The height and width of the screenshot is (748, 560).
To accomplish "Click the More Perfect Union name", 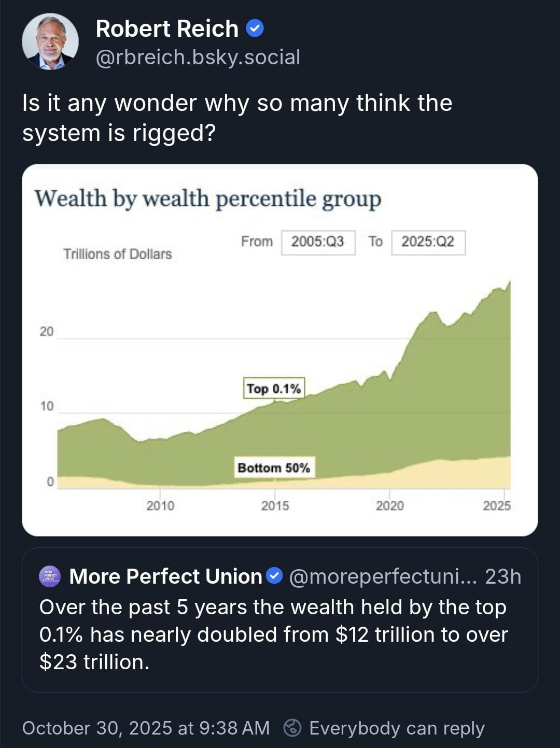I will click(x=166, y=576).
